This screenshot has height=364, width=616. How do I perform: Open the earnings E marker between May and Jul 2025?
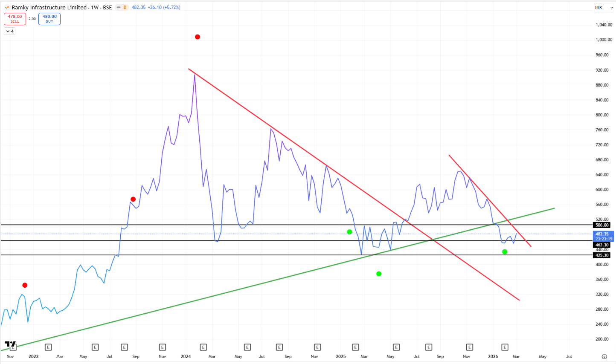[x=396, y=347]
